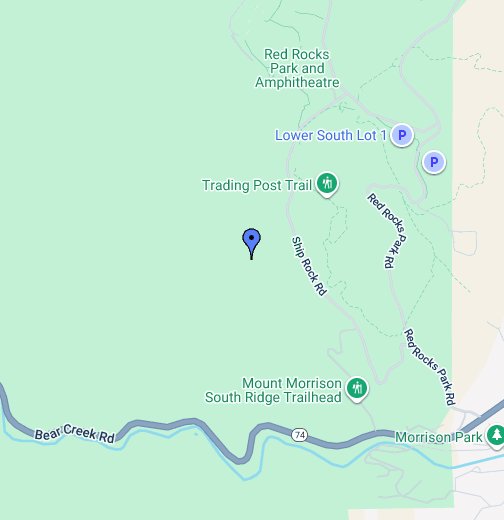
Task: Click the Bear Creek Rd road label
Action: (75, 433)
